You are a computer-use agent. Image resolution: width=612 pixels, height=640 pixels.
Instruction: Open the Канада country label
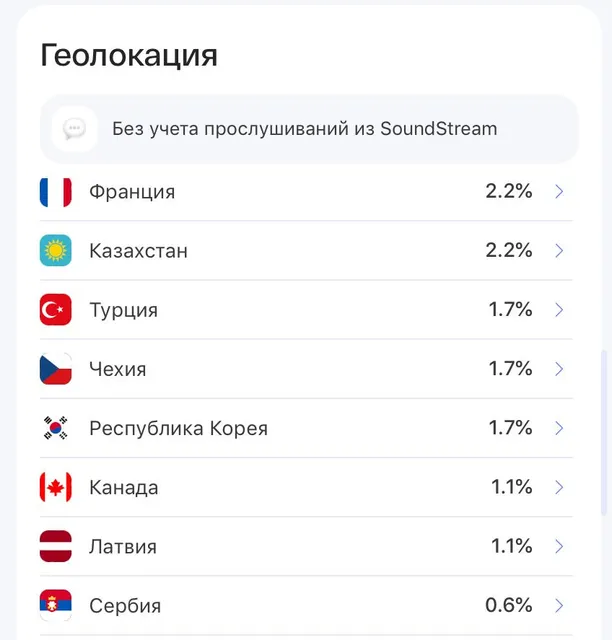point(124,487)
